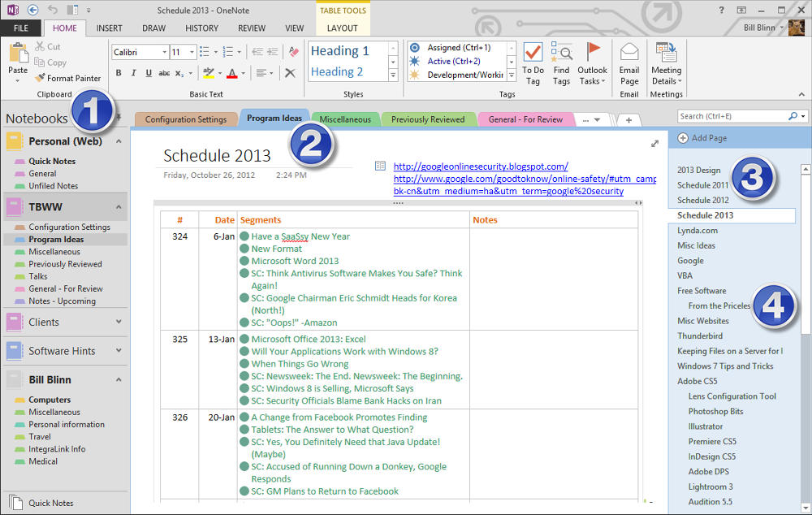Decrease the paragraph indent
Viewport: 812px width, 515px height.
click(257, 52)
